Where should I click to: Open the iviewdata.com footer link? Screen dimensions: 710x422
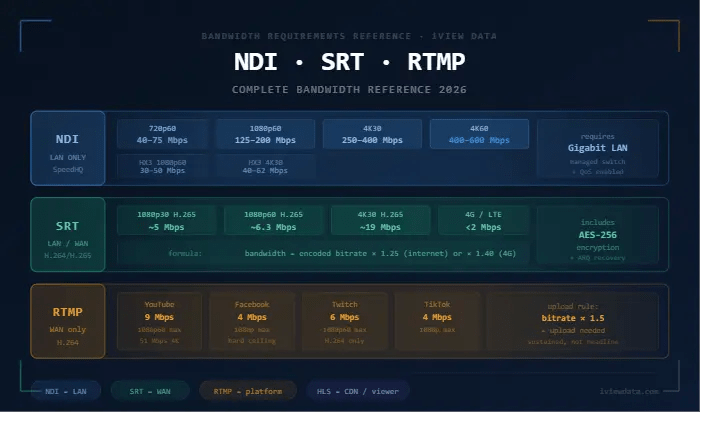coord(629,391)
